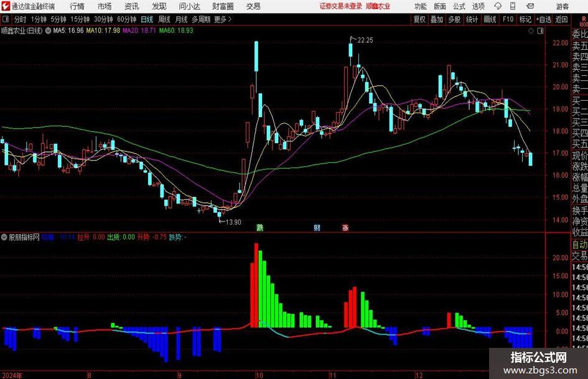Click the 拉升: 0.00 indicator value

pos(91,237)
